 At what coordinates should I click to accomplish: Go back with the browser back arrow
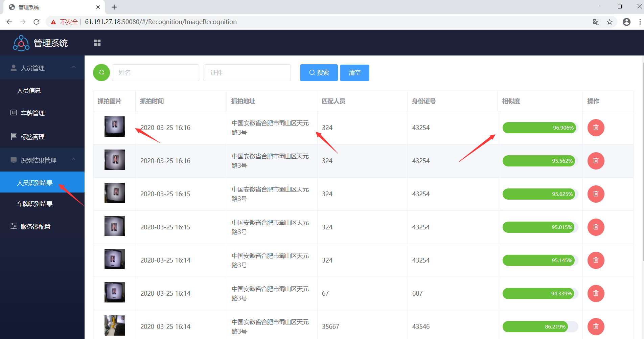pyautogui.click(x=9, y=22)
